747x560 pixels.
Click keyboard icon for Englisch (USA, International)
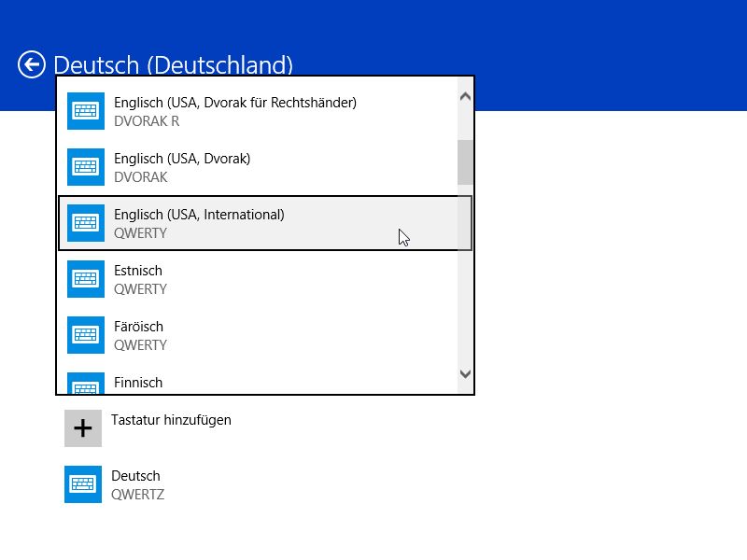click(x=86, y=223)
